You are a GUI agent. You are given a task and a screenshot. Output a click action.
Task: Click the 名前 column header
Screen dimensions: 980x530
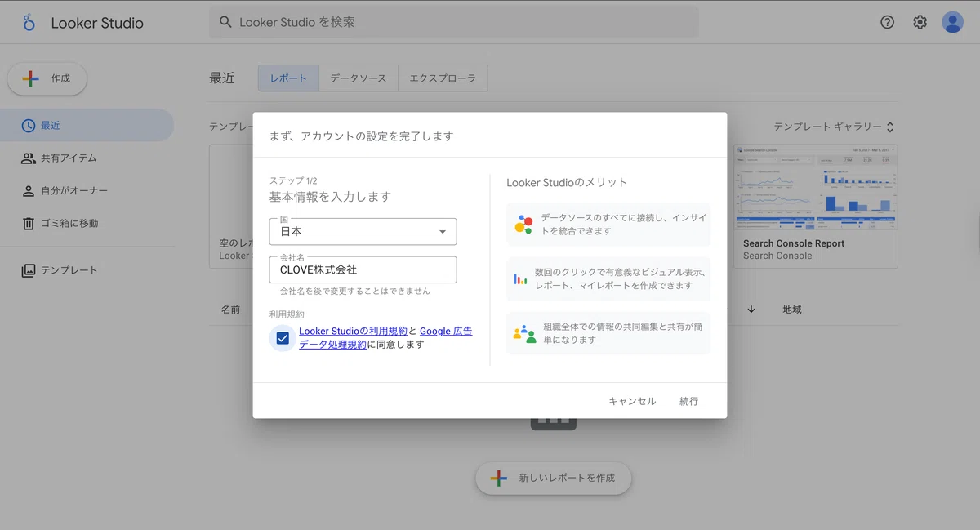[x=231, y=310]
